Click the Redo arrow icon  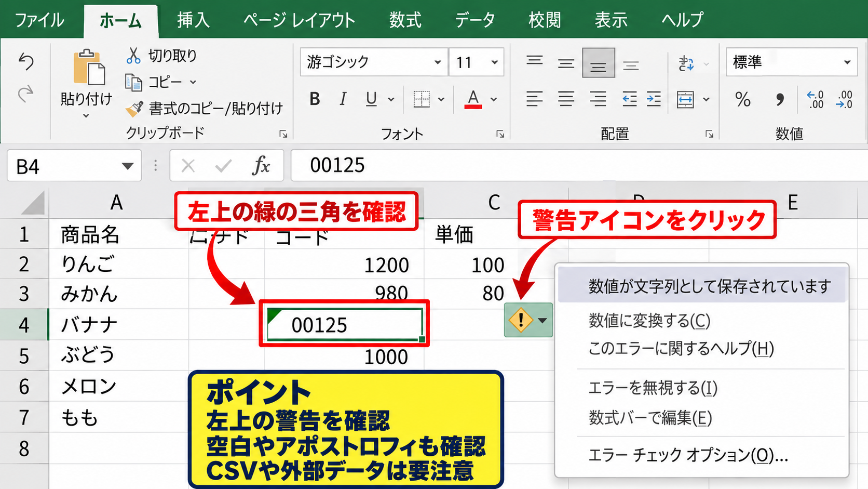pyautogui.click(x=26, y=94)
